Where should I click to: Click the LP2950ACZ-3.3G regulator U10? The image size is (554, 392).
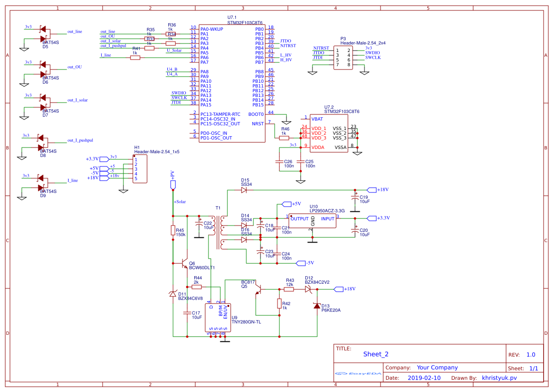(x=312, y=220)
